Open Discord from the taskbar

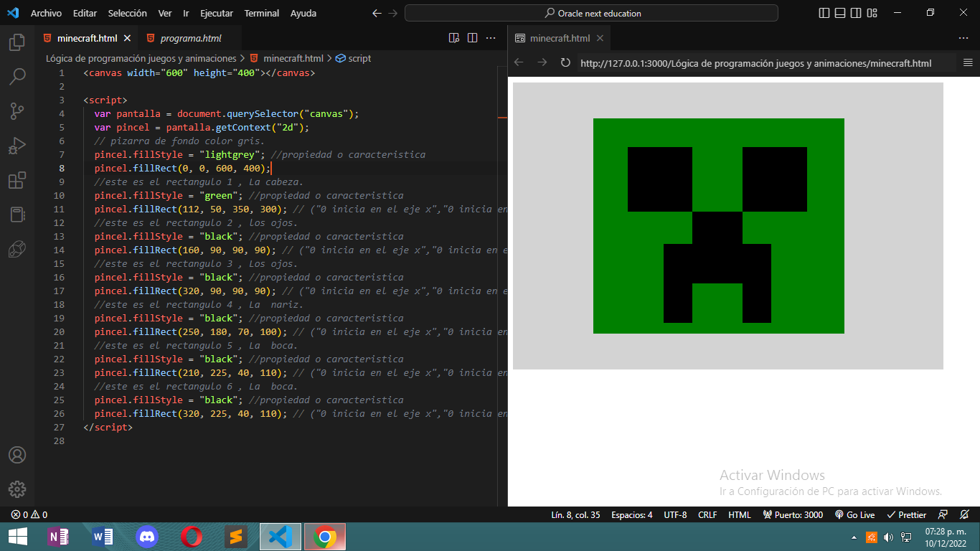tap(147, 537)
